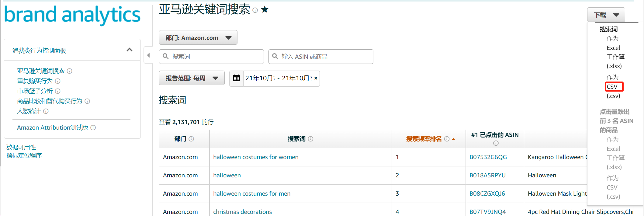Click info icon next to sidebar 亚马逊关键词搜索 link
Screen dimensions: 644x216
point(69,71)
